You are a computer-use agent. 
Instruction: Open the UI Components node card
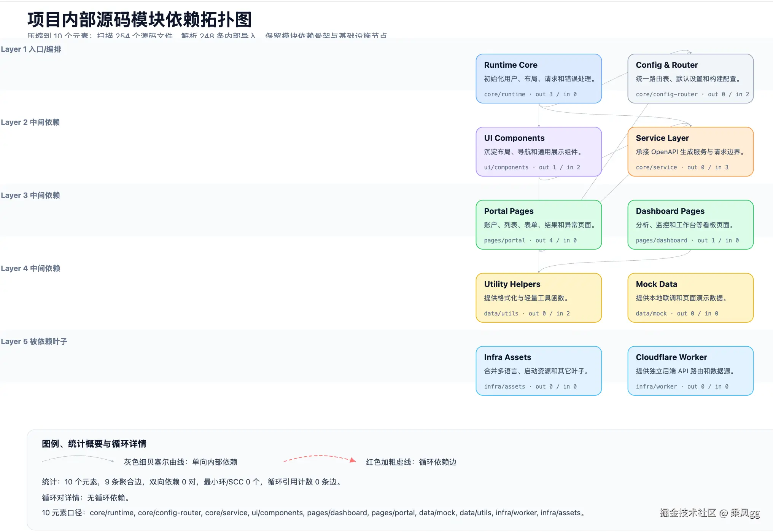[x=539, y=151]
